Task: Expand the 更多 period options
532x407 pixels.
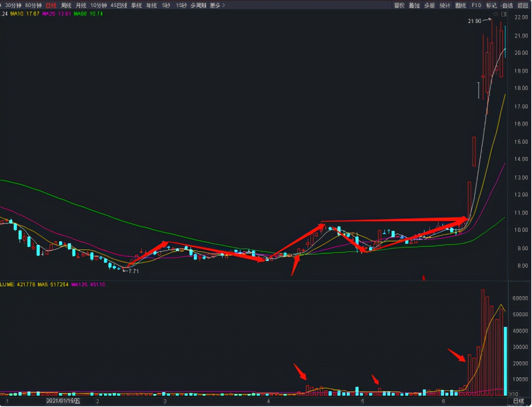Action: click(217, 5)
